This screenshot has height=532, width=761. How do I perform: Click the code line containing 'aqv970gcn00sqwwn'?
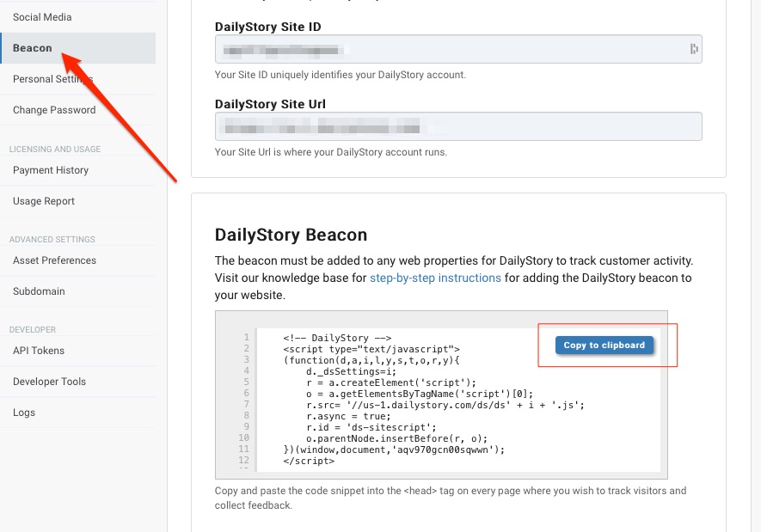(x=394, y=449)
